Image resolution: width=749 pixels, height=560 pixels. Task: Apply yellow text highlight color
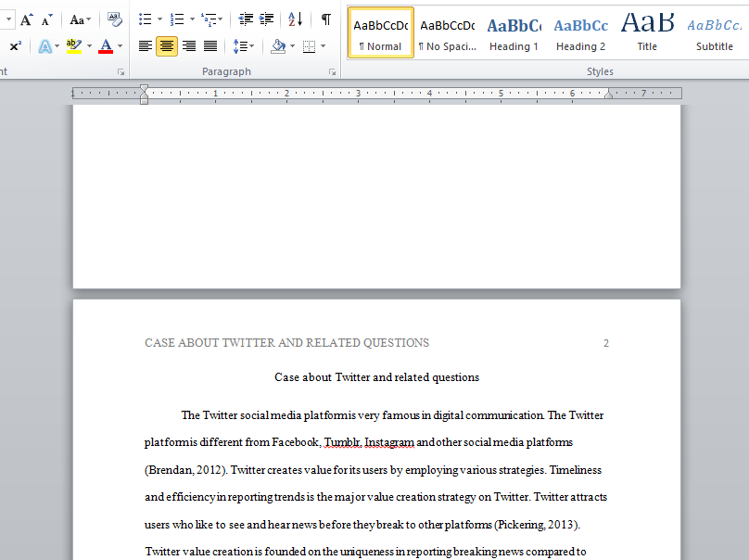pyautogui.click(x=73, y=46)
